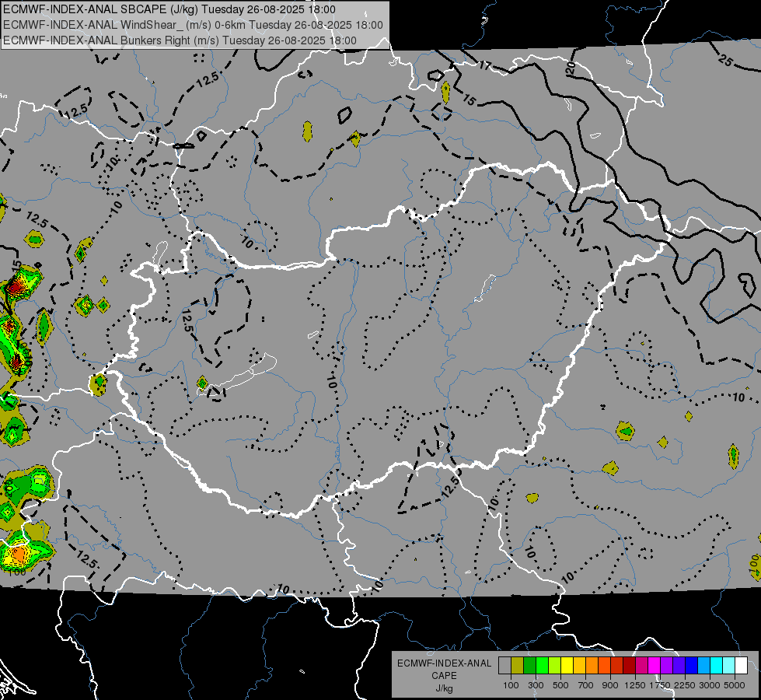Click legend scale value 5000
This screenshot has width=761, height=700.
[x=735, y=685]
